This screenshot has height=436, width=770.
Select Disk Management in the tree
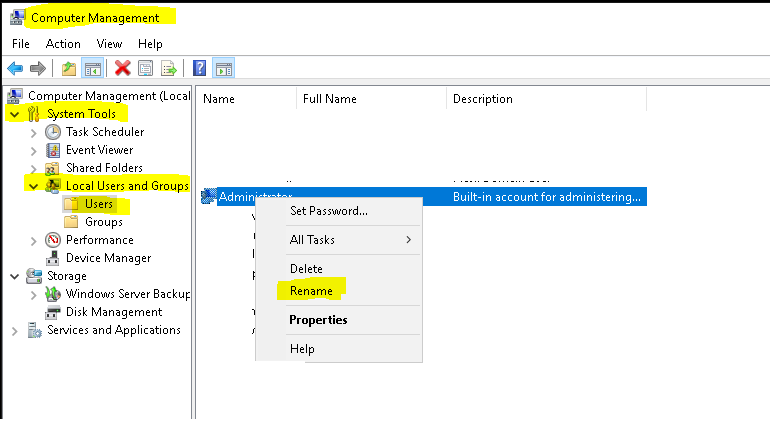pyautogui.click(x=113, y=312)
